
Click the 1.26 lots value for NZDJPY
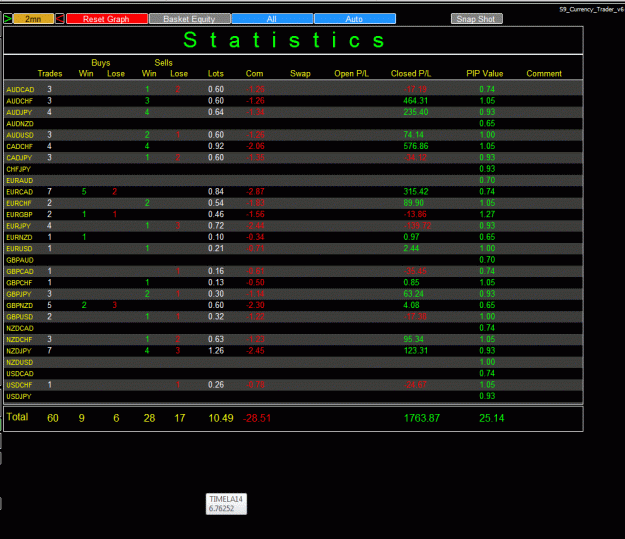(x=216, y=351)
